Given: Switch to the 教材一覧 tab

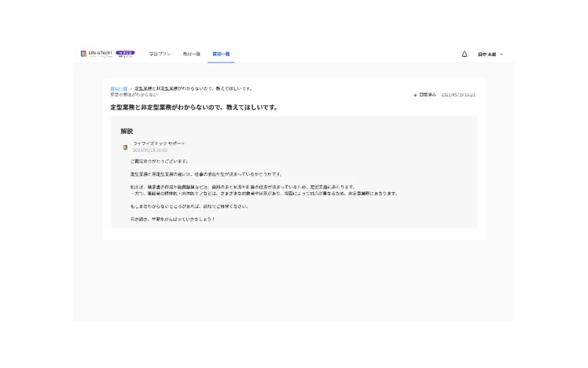Looking at the screenshot, I should pos(191,54).
